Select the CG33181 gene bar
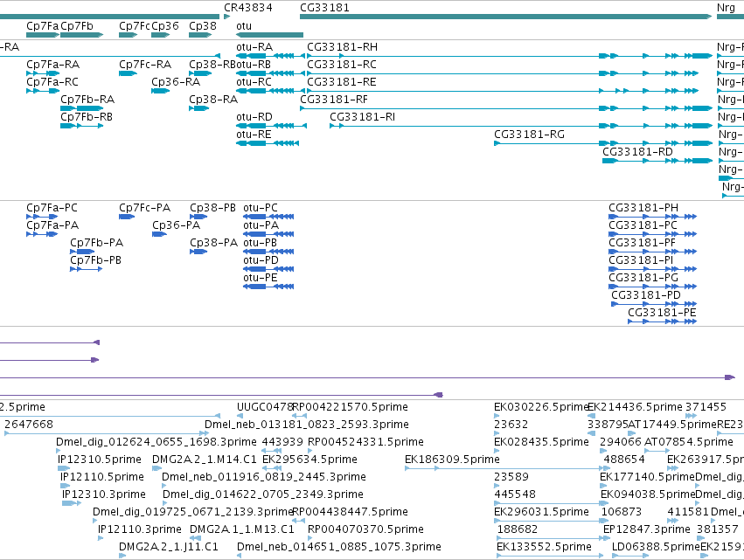Screen dimensions: 744x560 [506, 17]
